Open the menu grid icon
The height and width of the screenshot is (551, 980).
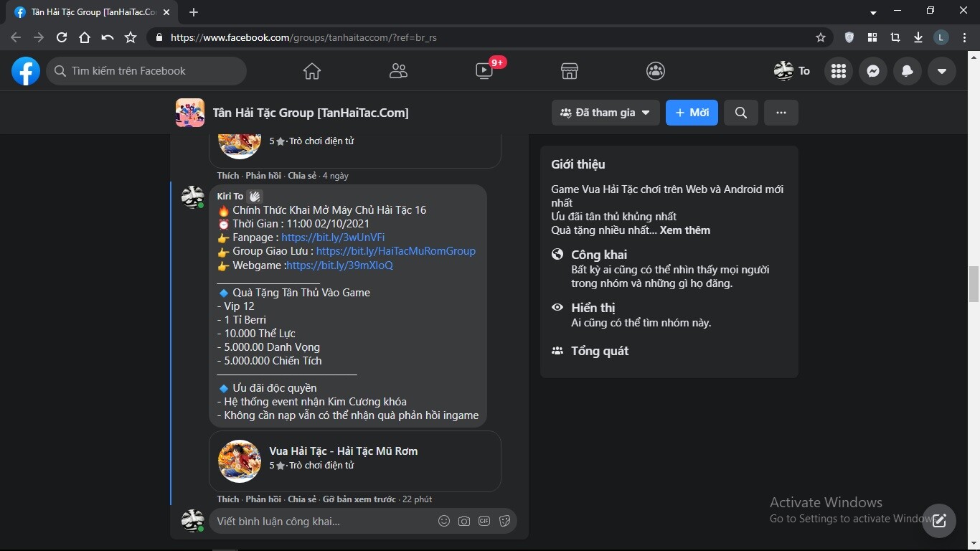(x=838, y=71)
